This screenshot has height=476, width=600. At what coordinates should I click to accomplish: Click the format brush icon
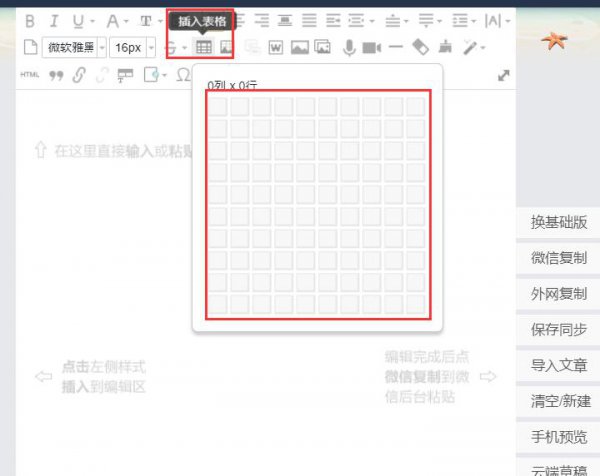tap(445, 47)
